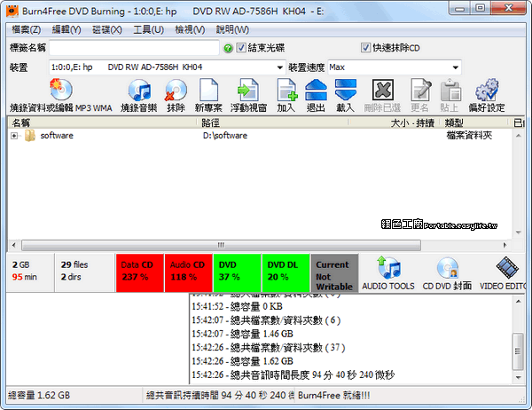Open the device speed Max dropdown
The height and width of the screenshot is (410, 532).
456,67
